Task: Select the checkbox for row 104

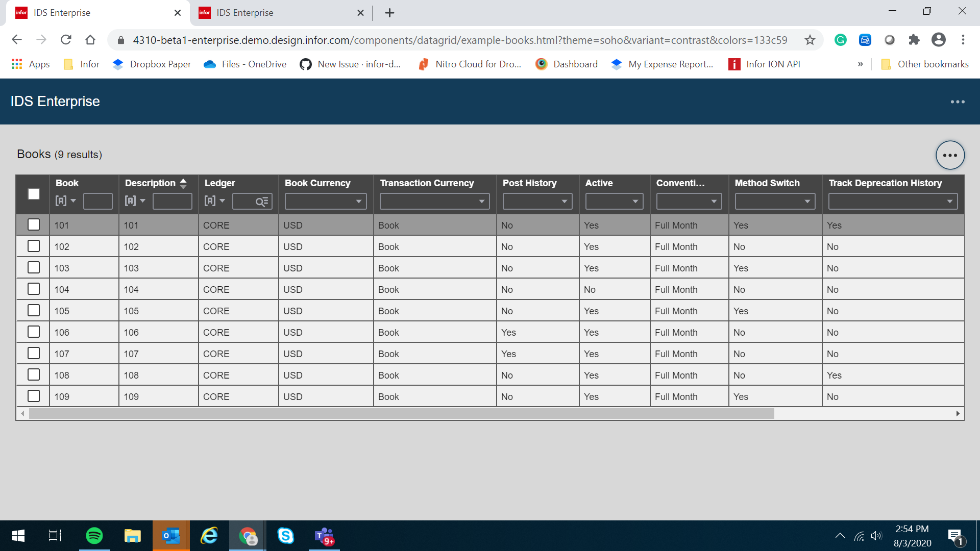Action: (34, 289)
